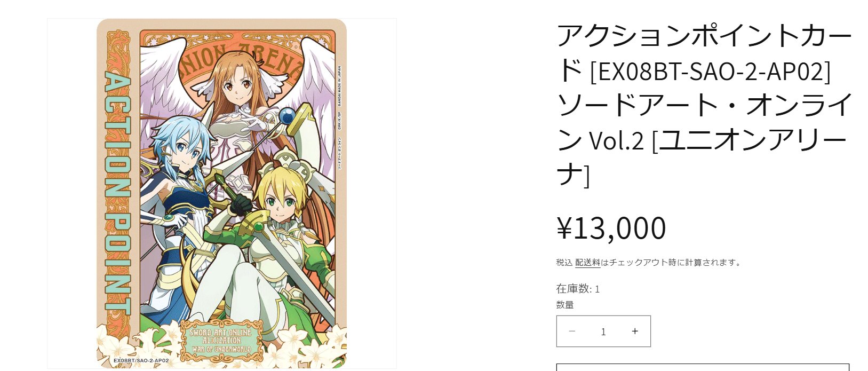The width and height of the screenshot is (868, 371).
Task: Decrease quantity with the minus icon
Action: 572,331
